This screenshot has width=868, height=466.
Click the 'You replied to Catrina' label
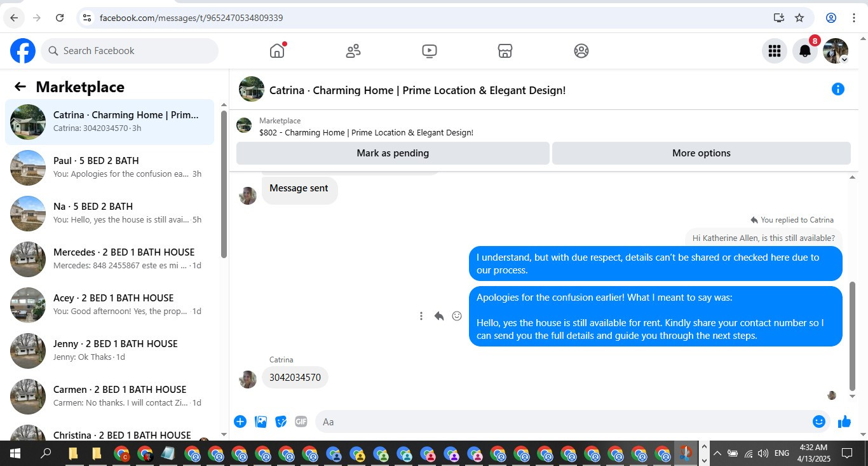792,220
